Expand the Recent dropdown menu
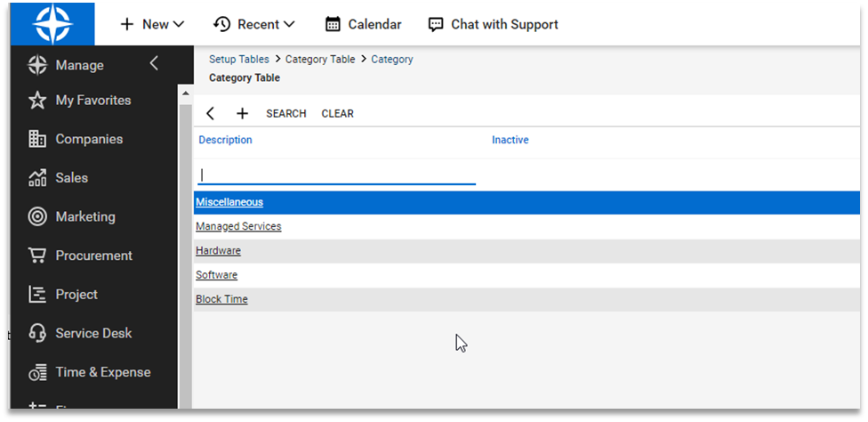The width and height of the screenshot is (868, 422). 254,24
